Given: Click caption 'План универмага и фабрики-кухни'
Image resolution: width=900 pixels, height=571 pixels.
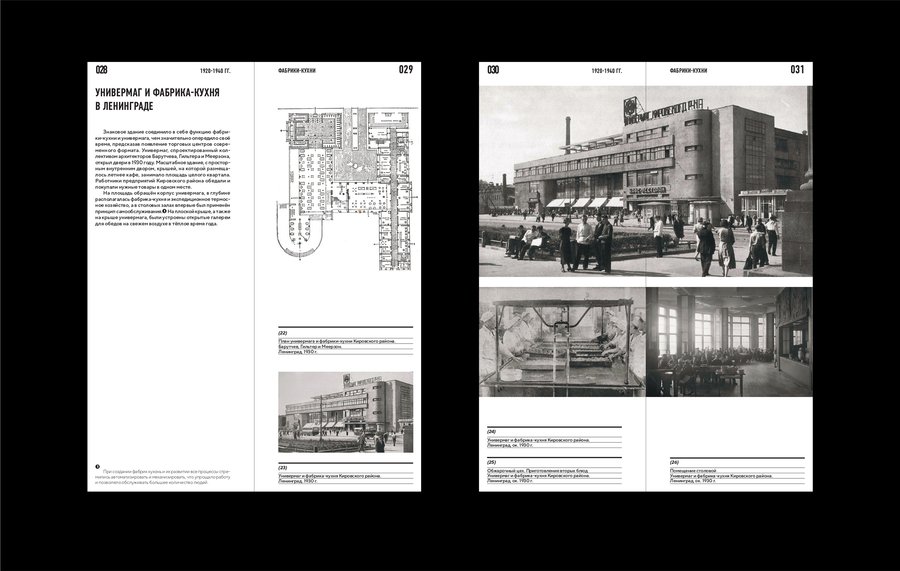Looking at the screenshot, I should 336,341.
